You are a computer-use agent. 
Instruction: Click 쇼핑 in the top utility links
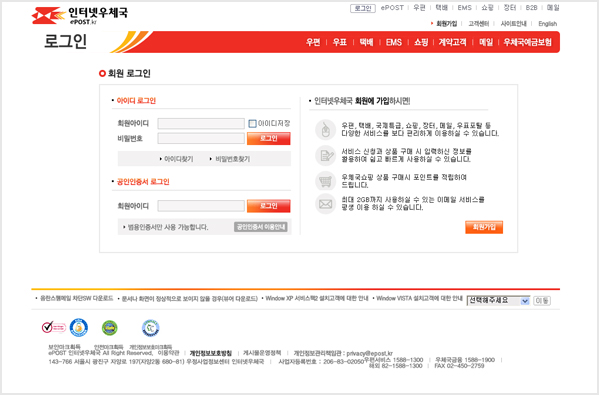pyautogui.click(x=487, y=8)
